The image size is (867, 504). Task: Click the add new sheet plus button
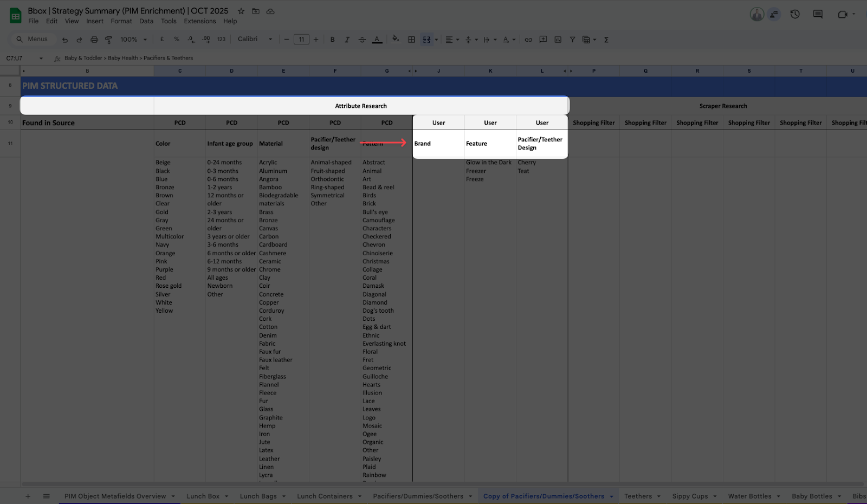pyautogui.click(x=28, y=496)
